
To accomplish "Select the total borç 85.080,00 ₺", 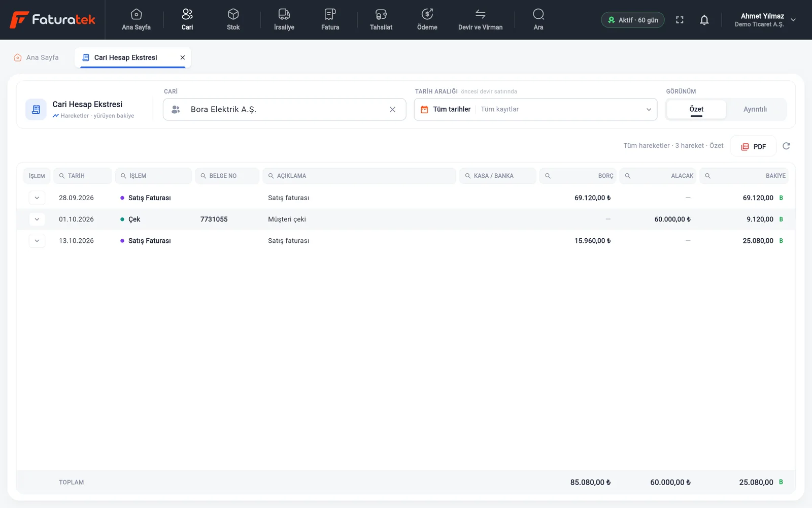I will 590,483.
